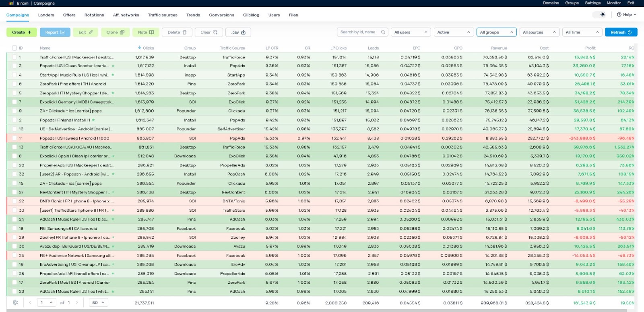Click the Create button

point(22,32)
